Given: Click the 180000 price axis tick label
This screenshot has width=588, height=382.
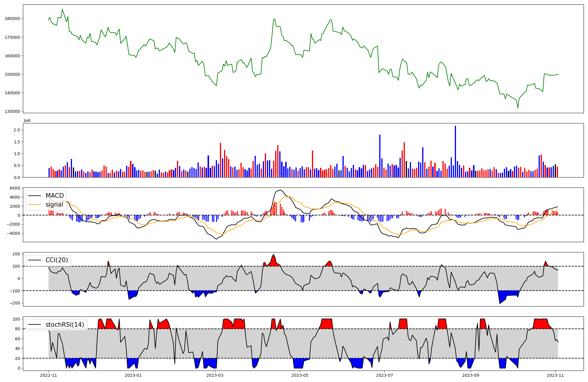Looking at the screenshot, I should coord(12,19).
